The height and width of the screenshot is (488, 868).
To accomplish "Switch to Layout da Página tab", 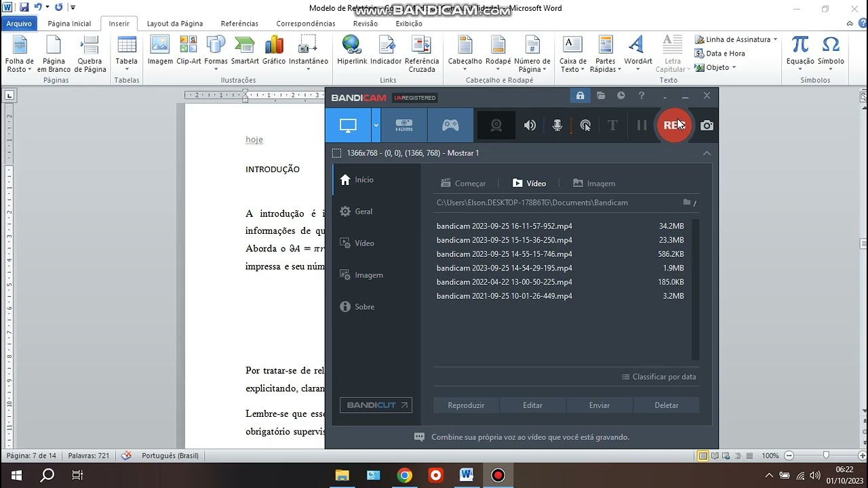I will click(x=175, y=24).
